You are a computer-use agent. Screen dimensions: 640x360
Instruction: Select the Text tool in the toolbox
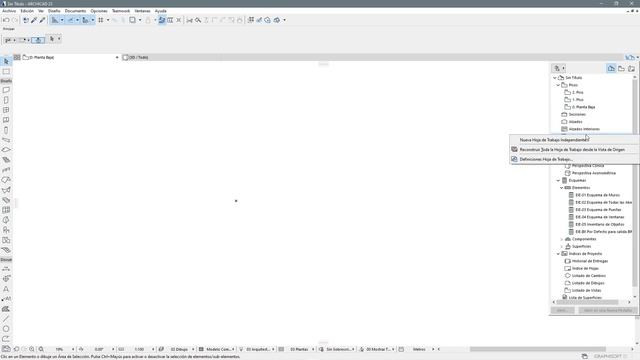click(x=6, y=289)
